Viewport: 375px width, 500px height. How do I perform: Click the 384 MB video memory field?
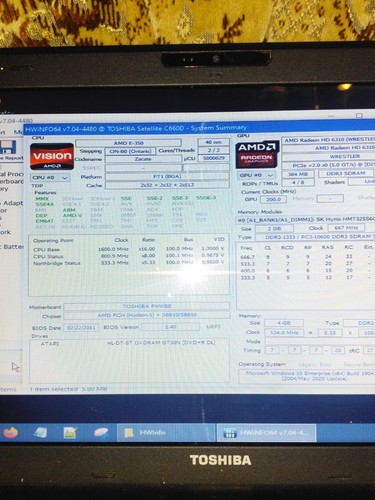298,174
